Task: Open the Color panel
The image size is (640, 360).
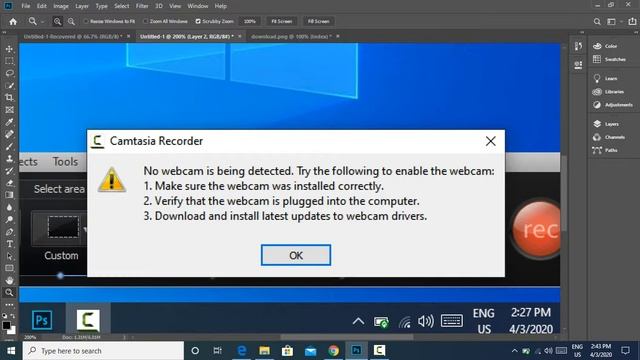Action: [605, 46]
